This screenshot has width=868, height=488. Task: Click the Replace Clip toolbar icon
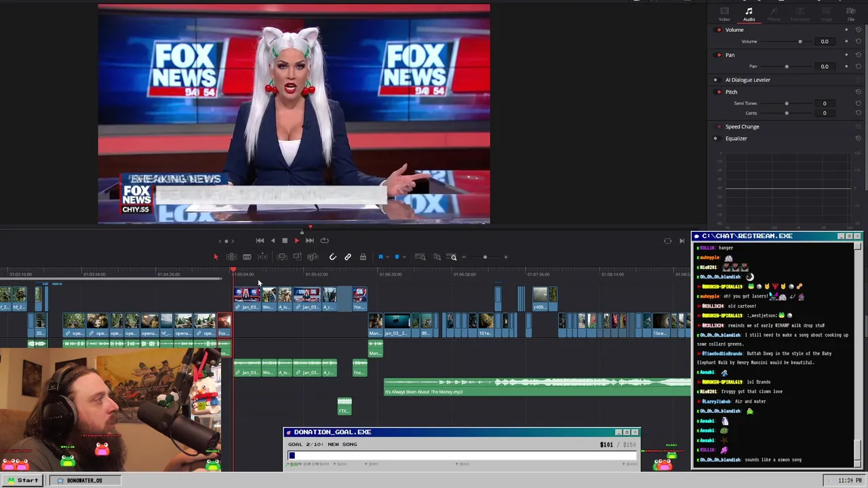[x=313, y=257]
